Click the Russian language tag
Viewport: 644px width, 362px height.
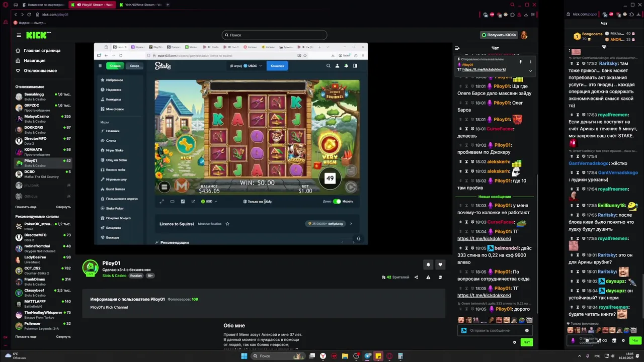pos(136,276)
